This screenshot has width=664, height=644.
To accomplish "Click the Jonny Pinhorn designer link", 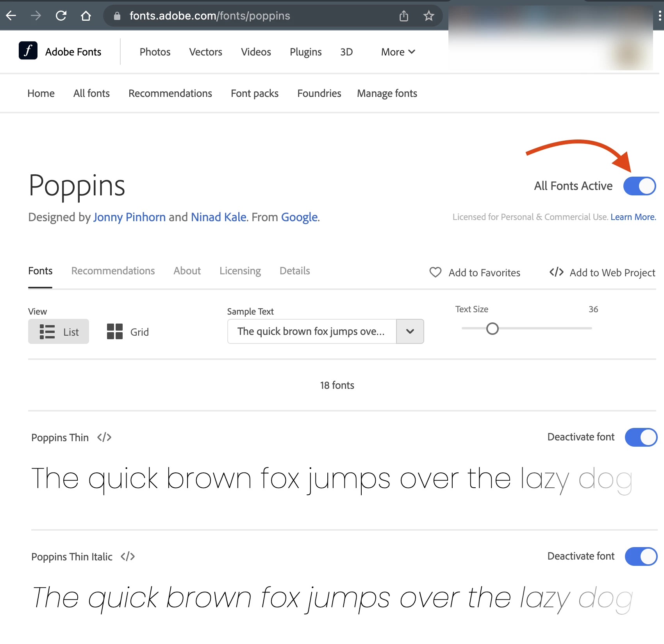I will tap(129, 217).
